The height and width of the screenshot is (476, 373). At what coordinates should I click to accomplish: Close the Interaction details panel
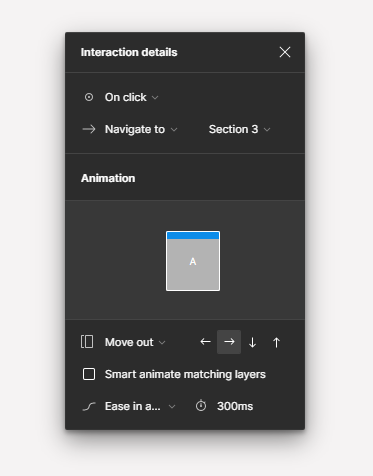(x=285, y=52)
